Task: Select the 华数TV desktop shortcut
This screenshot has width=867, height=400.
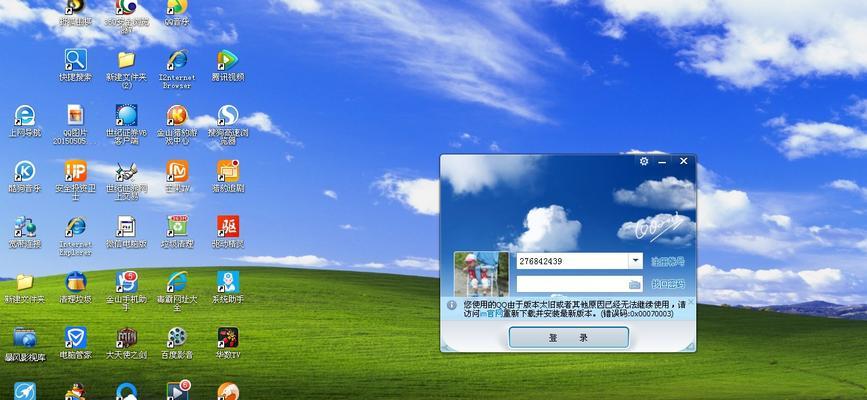Action: pos(228,342)
